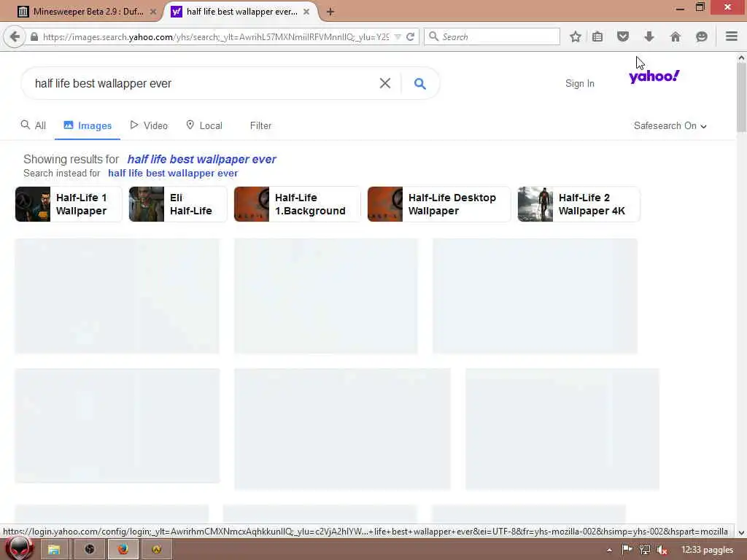This screenshot has height=560, width=747.
Task: Open first loading image thumbnail
Action: coord(117,296)
